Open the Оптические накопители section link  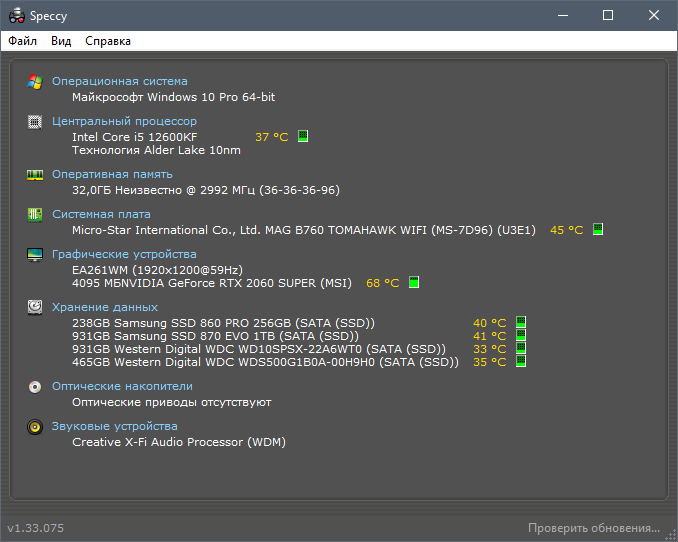(x=122, y=386)
